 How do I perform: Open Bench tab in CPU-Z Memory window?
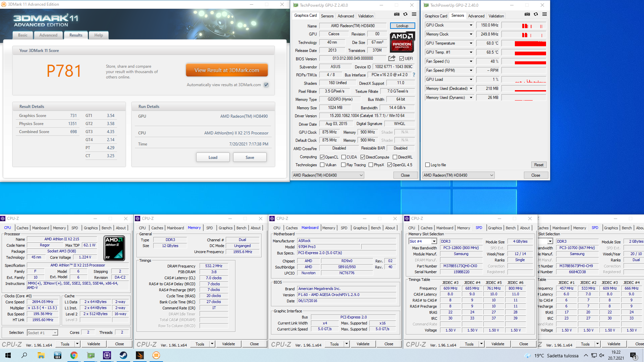point(241,228)
